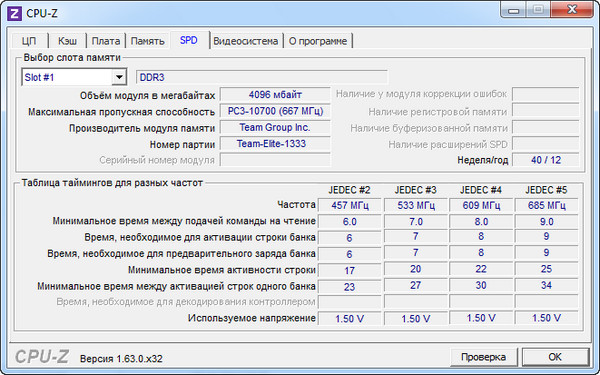600x375 pixels.
Task: Click the PC3-10700 bandwidth field
Action: (275, 111)
